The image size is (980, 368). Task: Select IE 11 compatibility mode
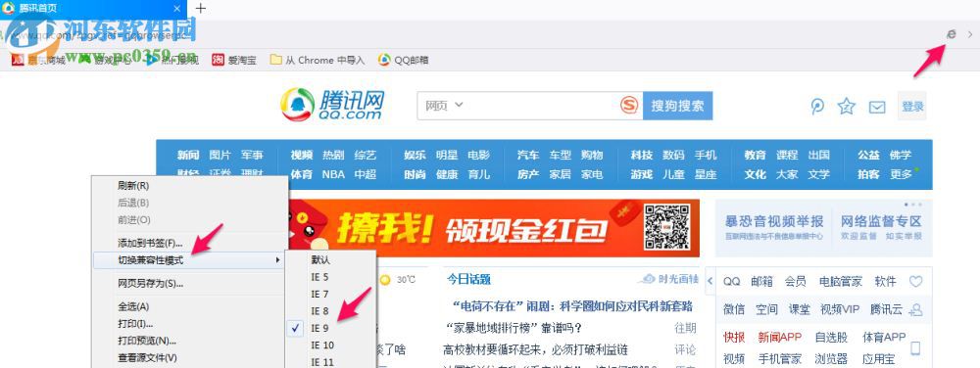click(x=330, y=362)
